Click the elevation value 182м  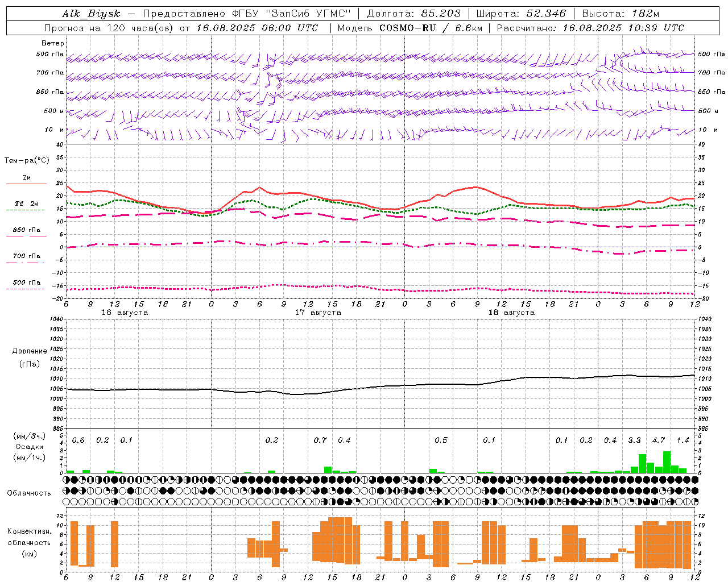(x=646, y=14)
